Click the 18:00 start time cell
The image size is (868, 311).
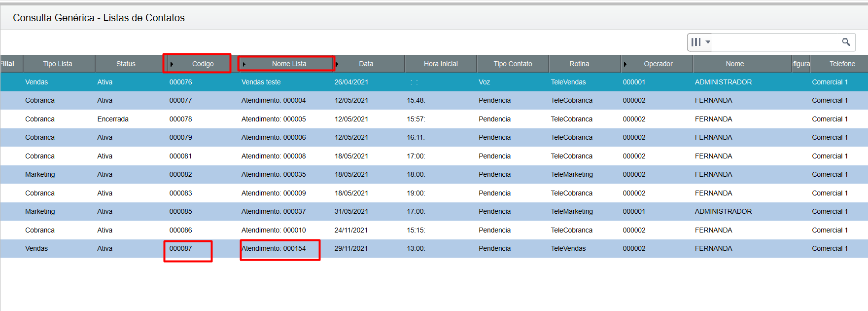[x=416, y=174]
